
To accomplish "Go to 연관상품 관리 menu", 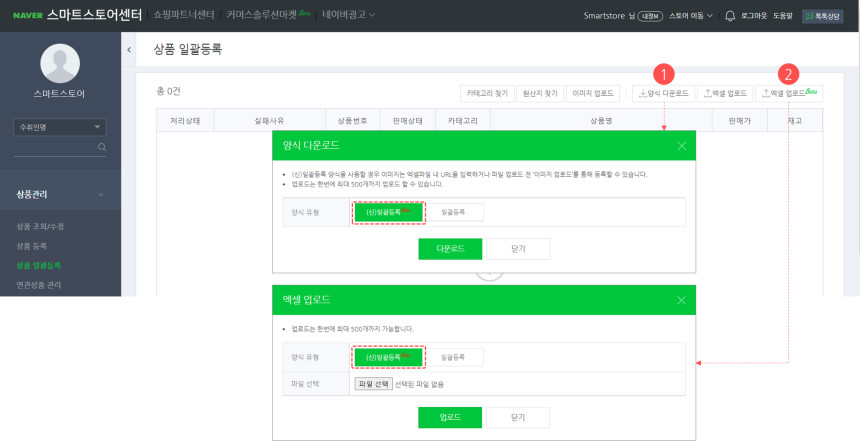I will [39, 285].
